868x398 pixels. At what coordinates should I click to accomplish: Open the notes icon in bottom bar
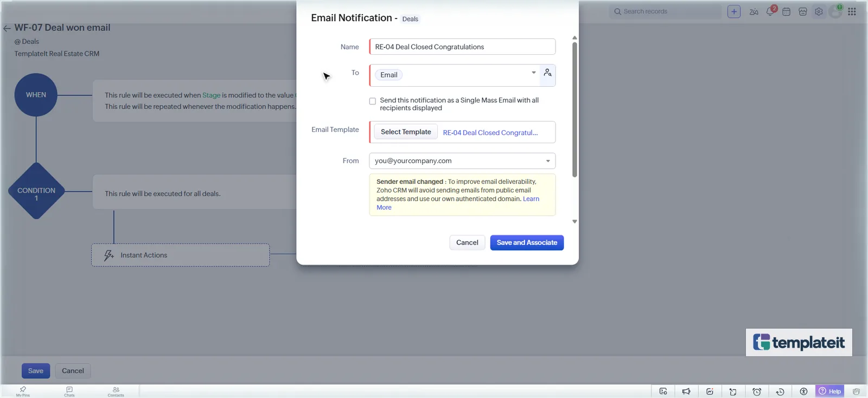click(x=733, y=391)
